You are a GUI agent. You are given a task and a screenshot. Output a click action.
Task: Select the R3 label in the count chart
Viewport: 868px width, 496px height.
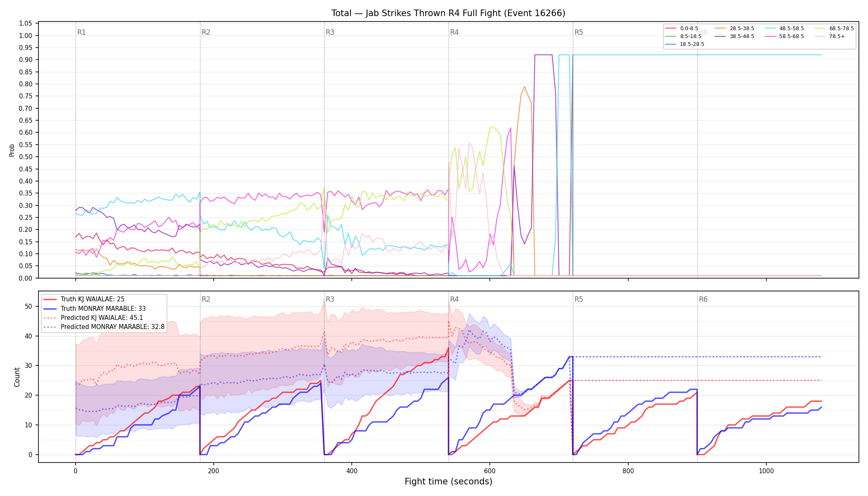pyautogui.click(x=330, y=299)
